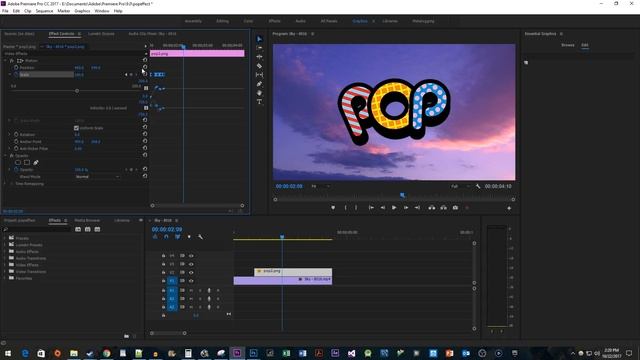This screenshot has height=360, width=640.
Task: Add marker in Program monitor
Action: coord(333,208)
